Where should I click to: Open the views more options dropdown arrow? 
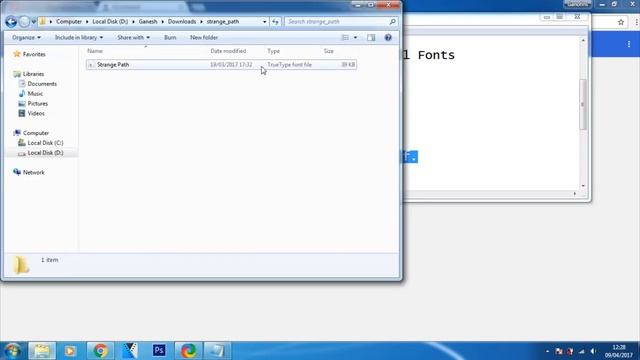point(356,38)
